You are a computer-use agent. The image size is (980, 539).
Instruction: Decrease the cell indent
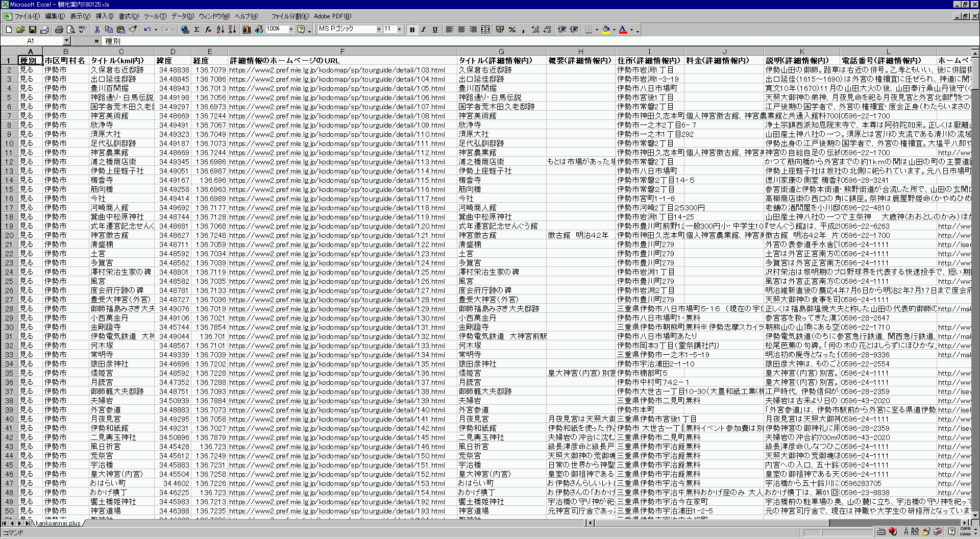(562, 30)
